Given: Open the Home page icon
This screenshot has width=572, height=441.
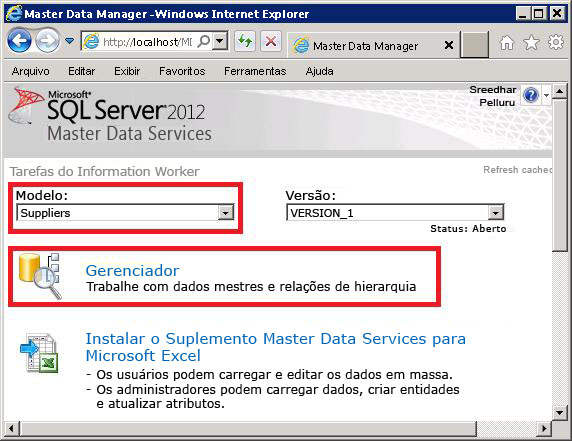Looking at the screenshot, I should pos(507,43).
